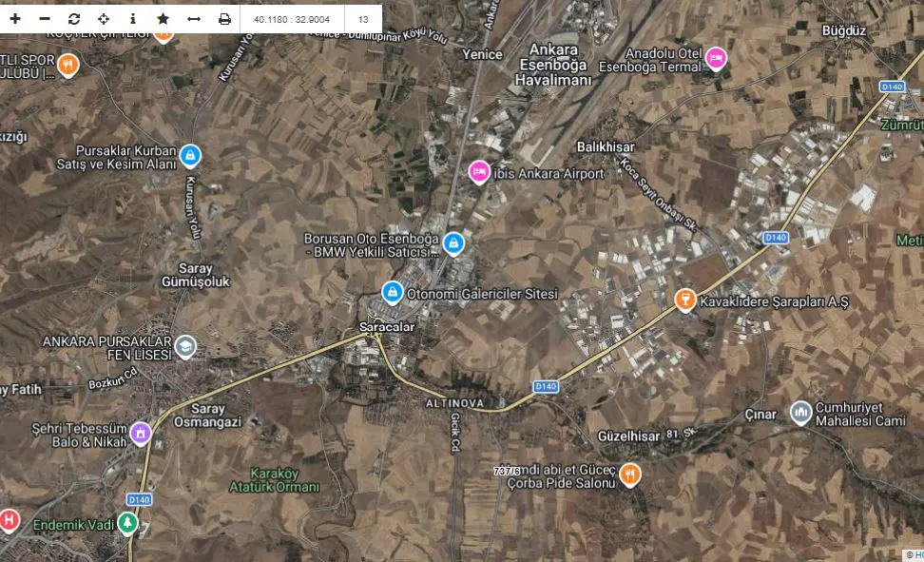Viewport: 924px width, 562px height.
Task: Click the Kavaklıdere Şarapları wine glass pin
Action: pyautogui.click(x=685, y=300)
